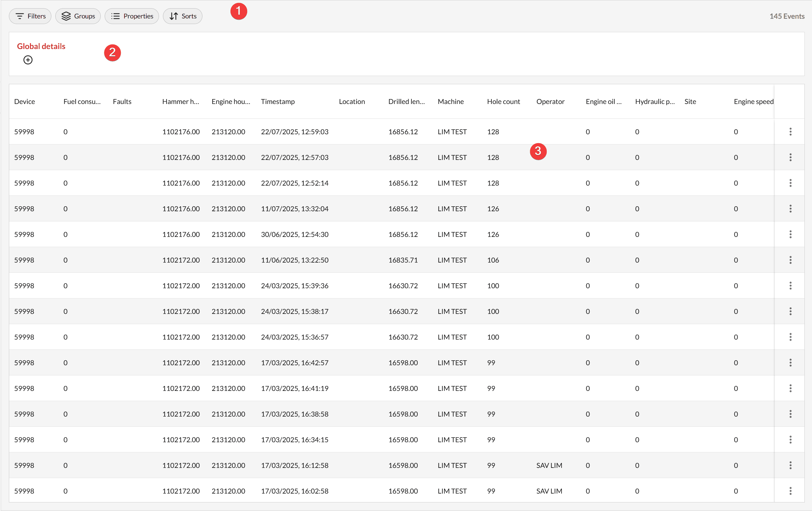812x511 pixels.
Task: Click the Device column header
Action: click(x=25, y=101)
